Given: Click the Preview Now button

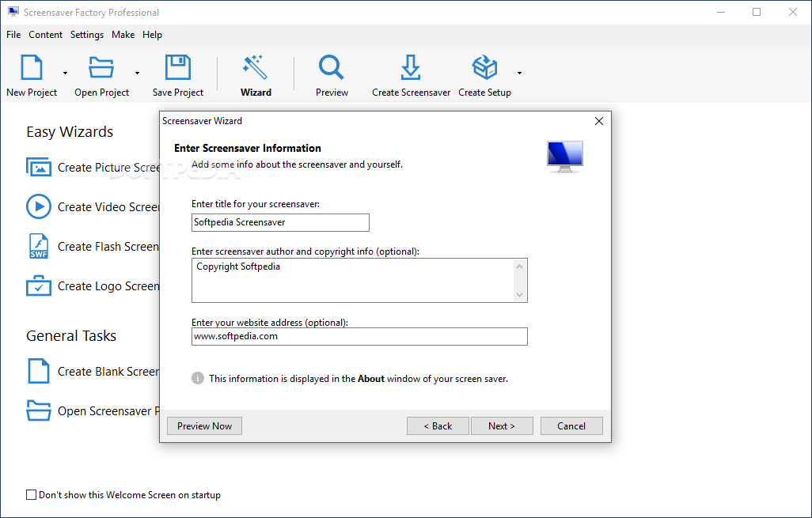Looking at the screenshot, I should point(204,426).
